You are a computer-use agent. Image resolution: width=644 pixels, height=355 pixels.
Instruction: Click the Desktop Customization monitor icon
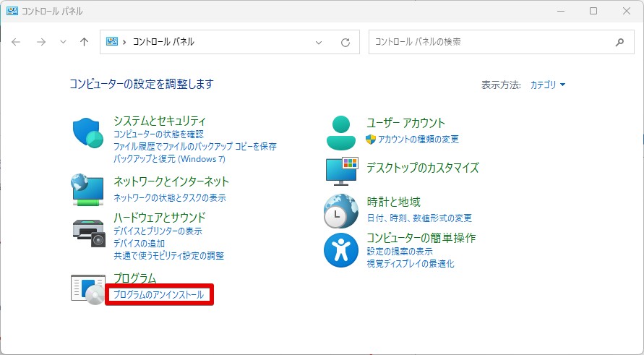(341, 170)
